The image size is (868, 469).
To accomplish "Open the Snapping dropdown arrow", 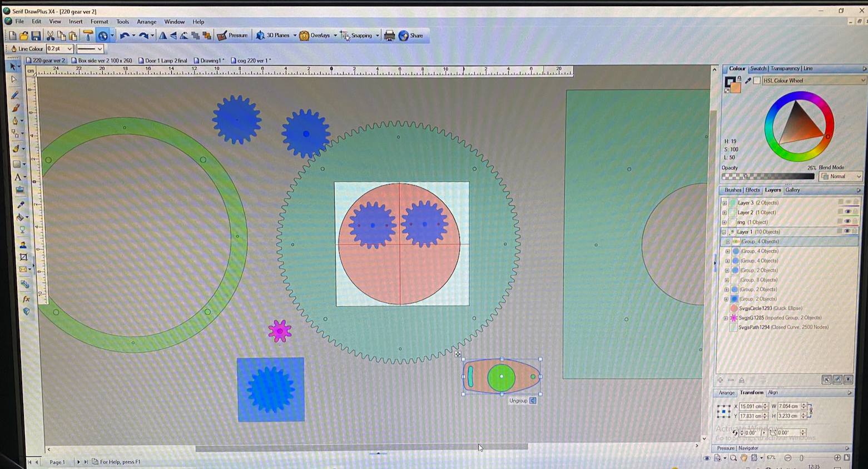I will pos(376,35).
